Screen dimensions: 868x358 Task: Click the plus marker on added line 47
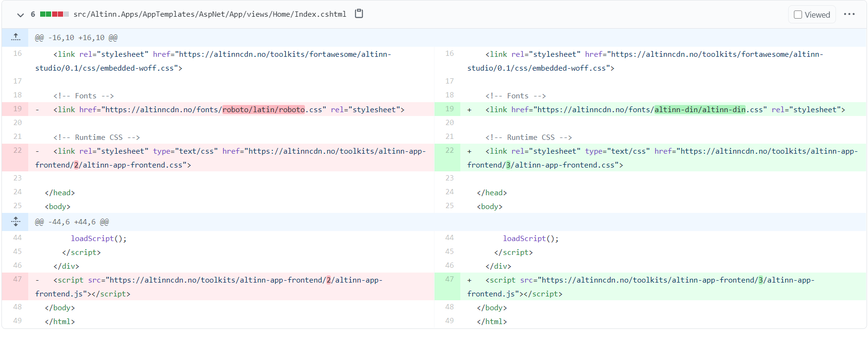point(469,281)
